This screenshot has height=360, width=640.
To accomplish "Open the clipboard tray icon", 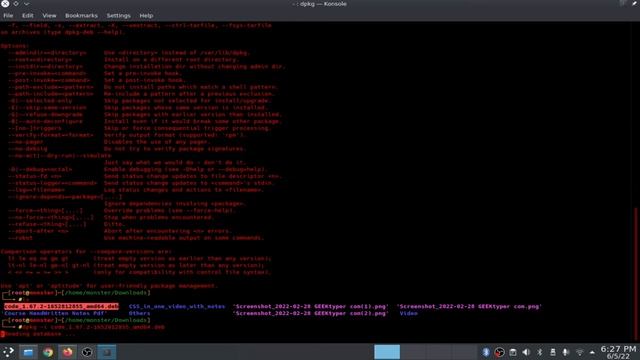I will point(513,352).
